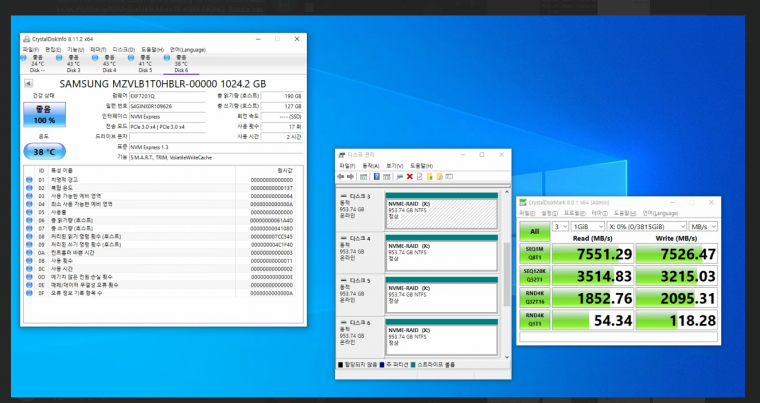Click the empty comment field below CrystalDiskMark results

click(618, 337)
